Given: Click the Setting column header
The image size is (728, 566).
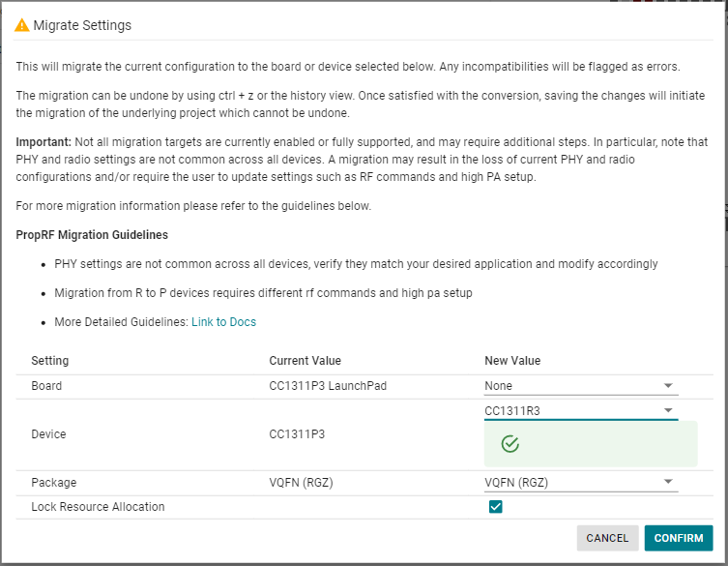Looking at the screenshot, I should [x=50, y=361].
